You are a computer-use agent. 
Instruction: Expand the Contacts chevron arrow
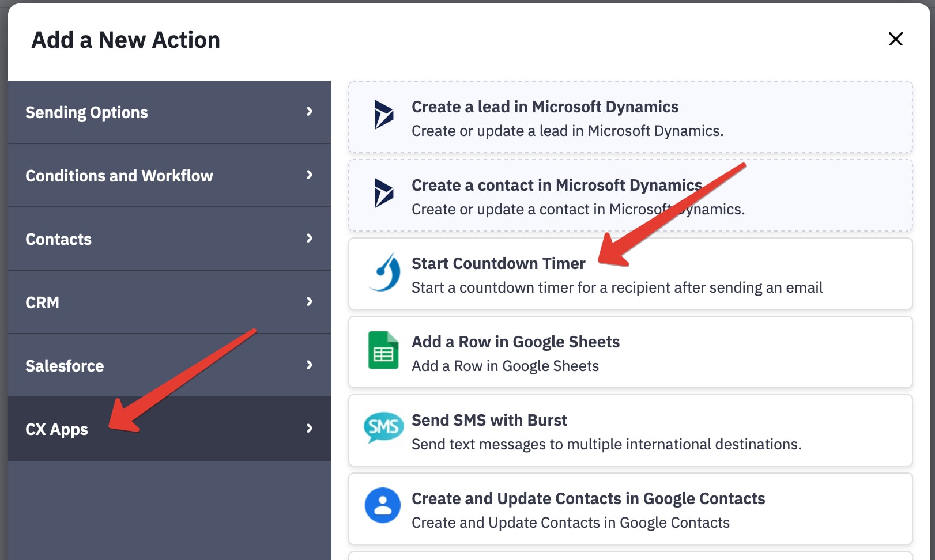click(x=310, y=239)
